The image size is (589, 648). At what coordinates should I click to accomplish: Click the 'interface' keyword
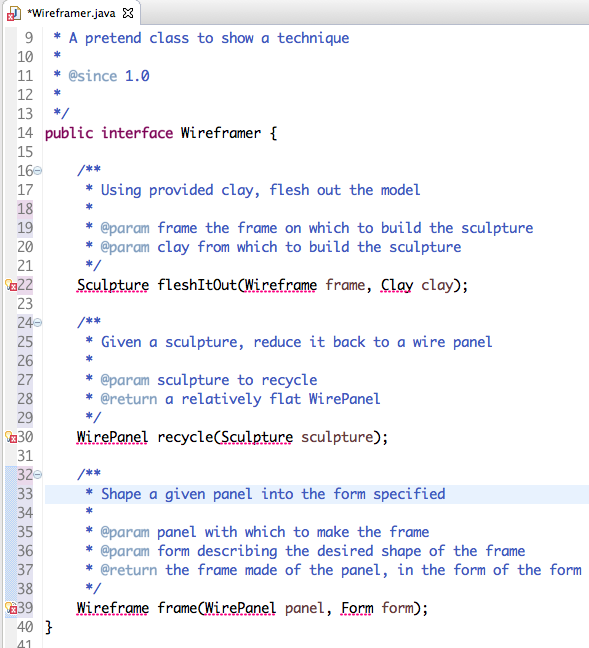pos(137,133)
